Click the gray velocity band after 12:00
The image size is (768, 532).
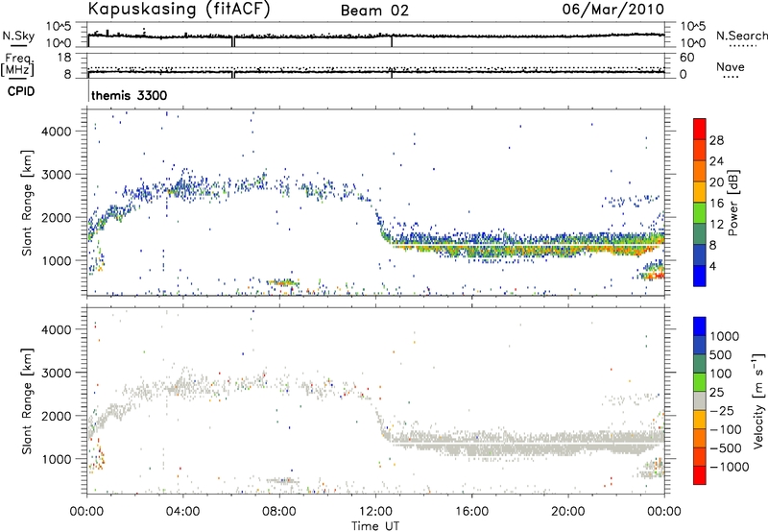[x=526, y=443]
